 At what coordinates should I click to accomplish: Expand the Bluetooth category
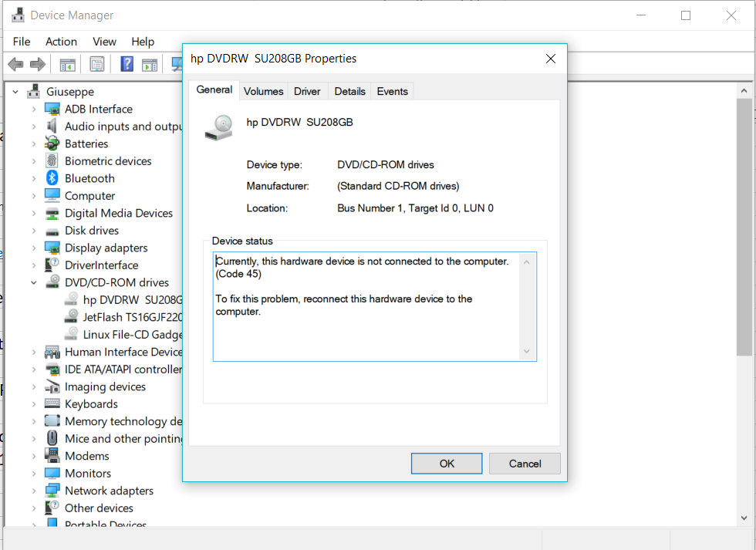[x=34, y=179]
